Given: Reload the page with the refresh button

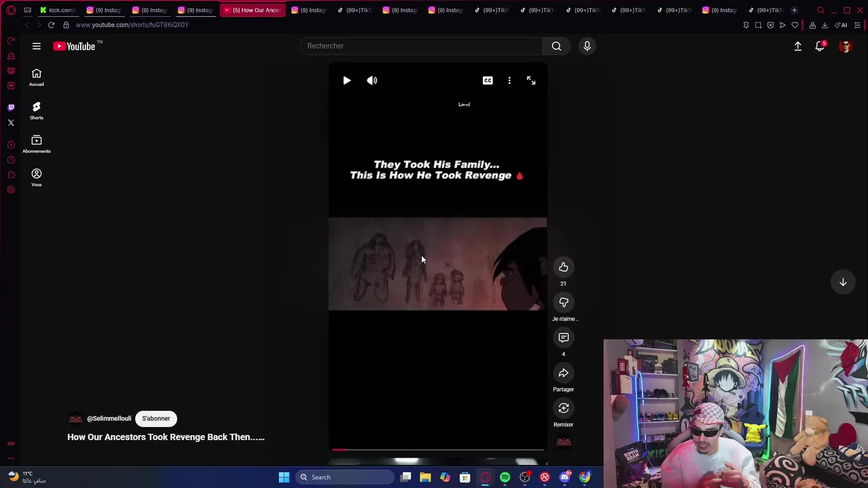Looking at the screenshot, I should 51,25.
